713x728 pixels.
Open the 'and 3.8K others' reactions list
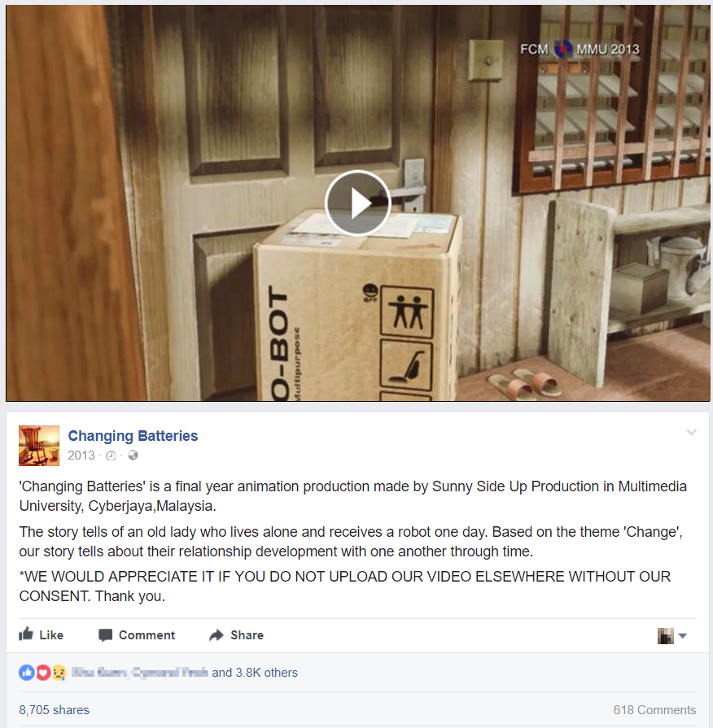point(255,673)
